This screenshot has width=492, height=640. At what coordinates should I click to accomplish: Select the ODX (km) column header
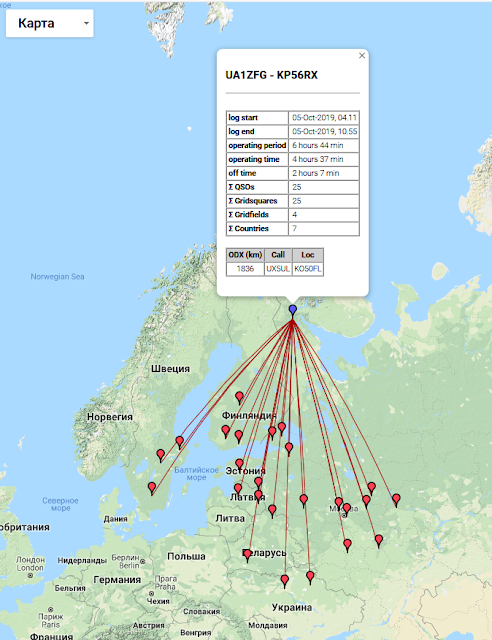pyautogui.click(x=245, y=255)
